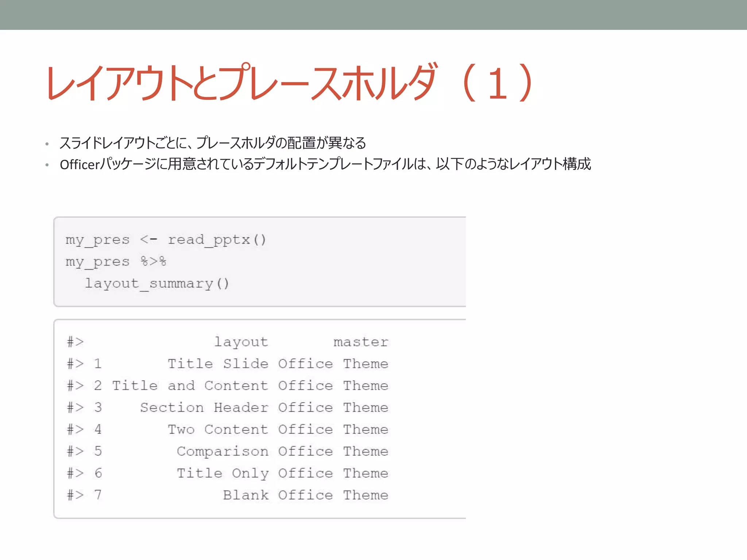Click the red slide title text
Image resolution: width=747 pixels, height=560 pixels.
pyautogui.click(x=290, y=83)
